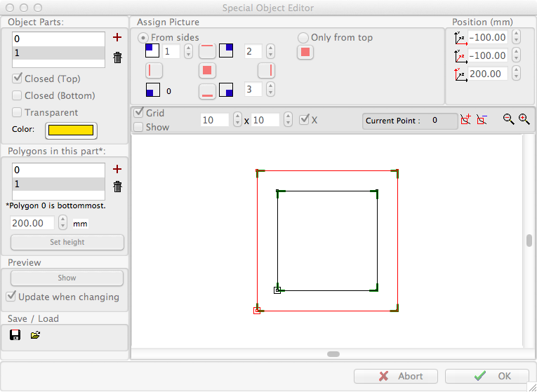Viewport: 537px width, 392px height.
Task: Enable the Transparent checkbox
Action: (17, 112)
